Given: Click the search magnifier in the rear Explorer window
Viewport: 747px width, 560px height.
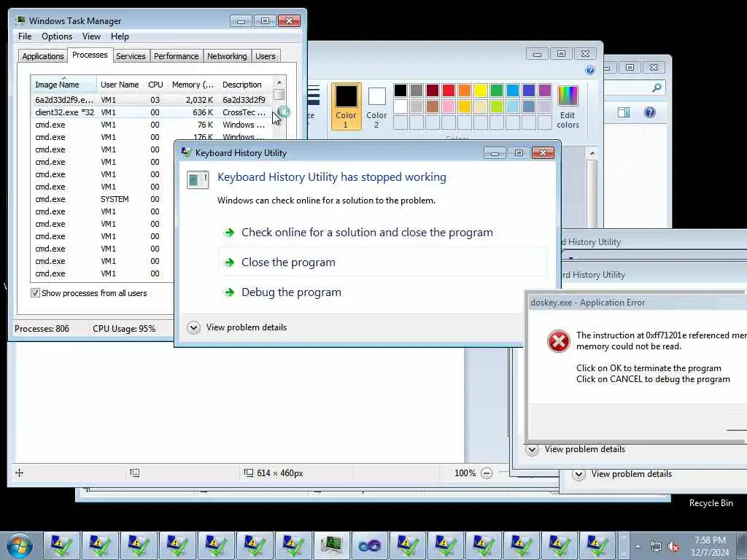Looking at the screenshot, I should pyautogui.click(x=657, y=87).
